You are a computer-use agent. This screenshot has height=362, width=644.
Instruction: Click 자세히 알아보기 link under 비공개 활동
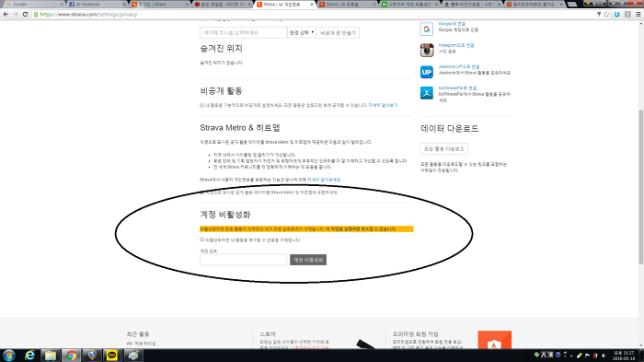[x=383, y=105]
